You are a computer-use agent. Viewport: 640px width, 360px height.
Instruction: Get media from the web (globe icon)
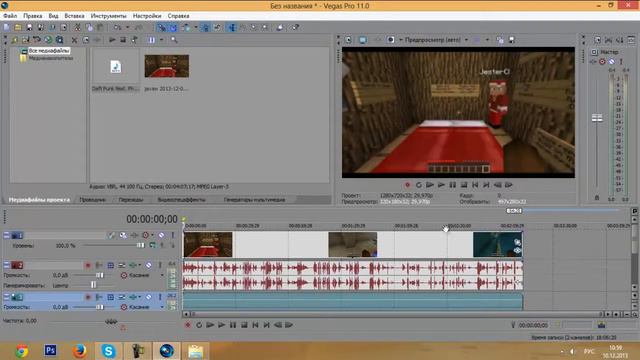(48, 40)
